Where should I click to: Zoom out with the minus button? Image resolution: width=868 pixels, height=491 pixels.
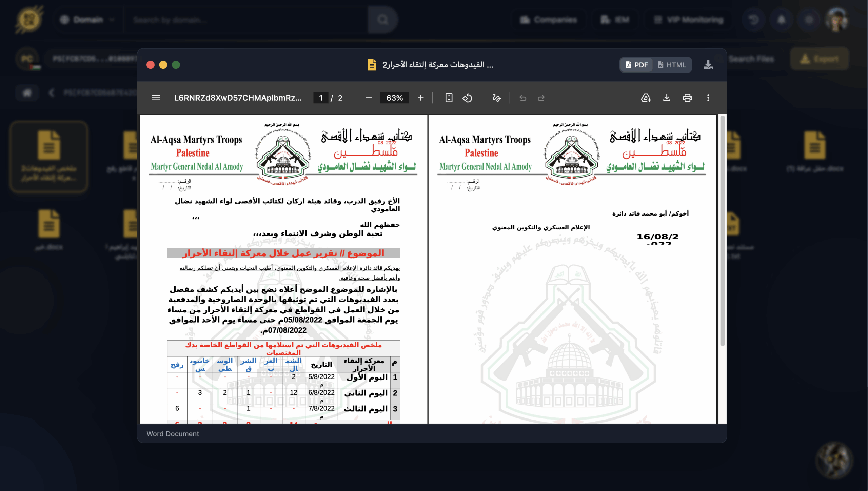click(369, 98)
